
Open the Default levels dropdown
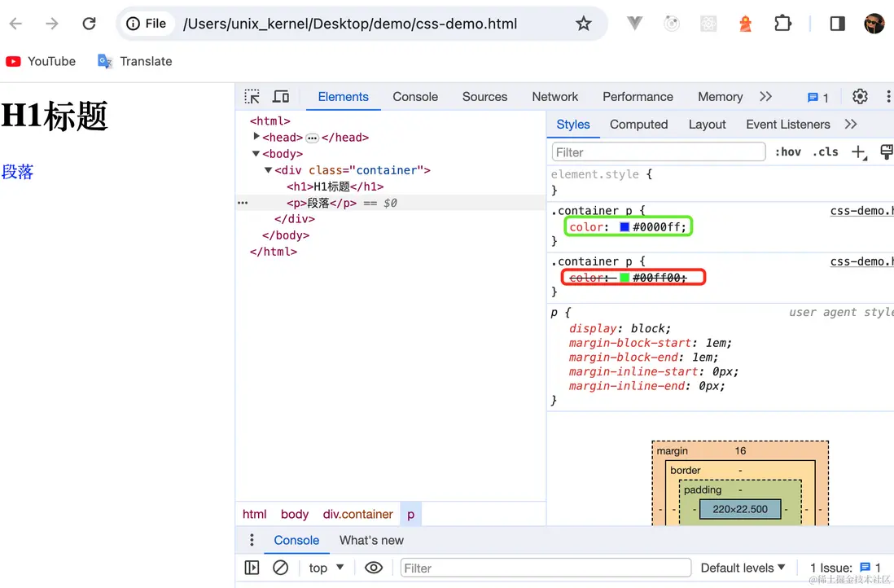(743, 568)
